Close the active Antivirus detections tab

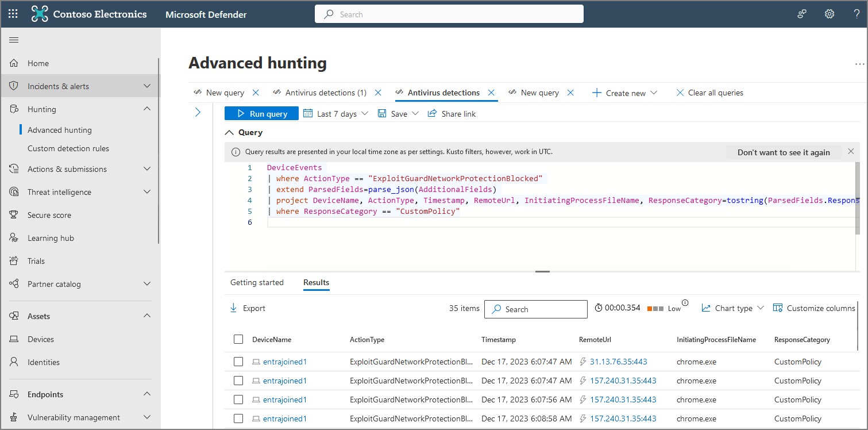(x=491, y=93)
